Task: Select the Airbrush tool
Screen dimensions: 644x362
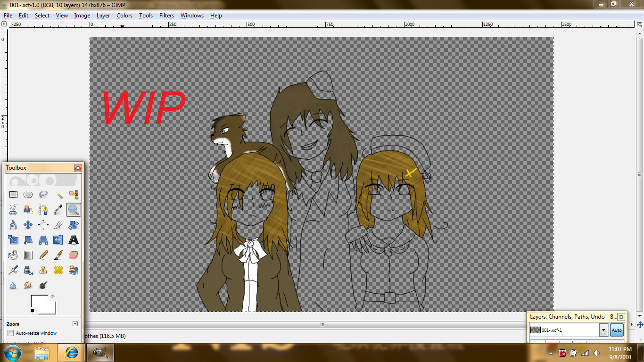Action: (x=13, y=270)
